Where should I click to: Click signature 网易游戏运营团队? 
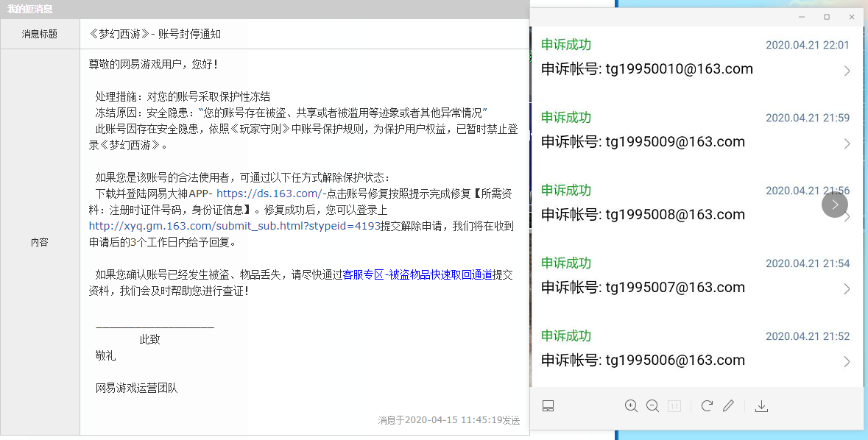click(137, 388)
